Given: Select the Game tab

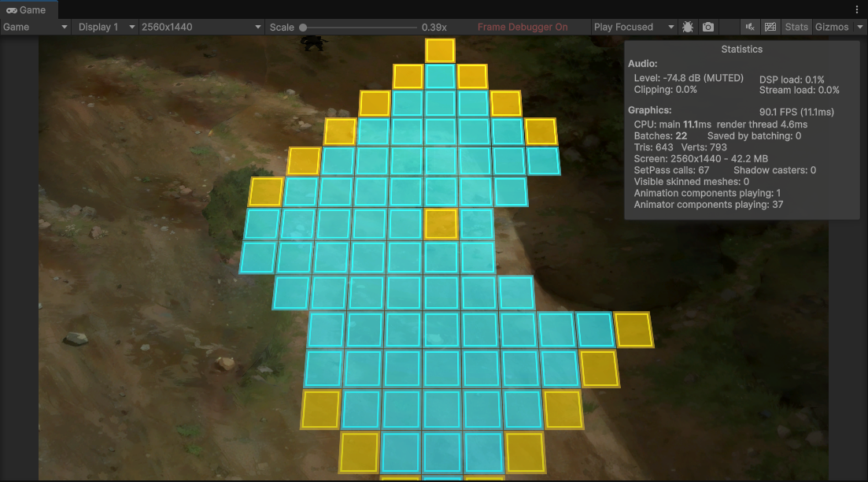Looking at the screenshot, I should pos(29,10).
